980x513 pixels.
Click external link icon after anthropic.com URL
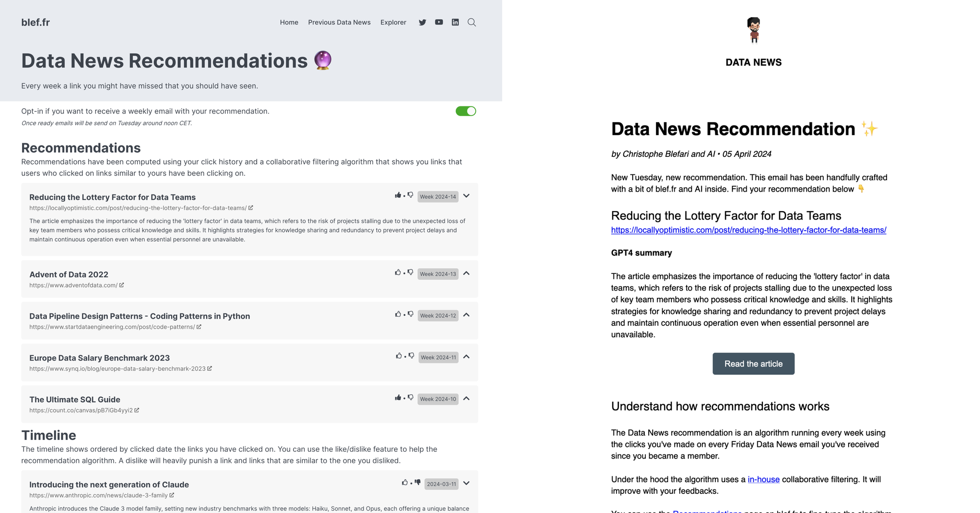(x=172, y=495)
